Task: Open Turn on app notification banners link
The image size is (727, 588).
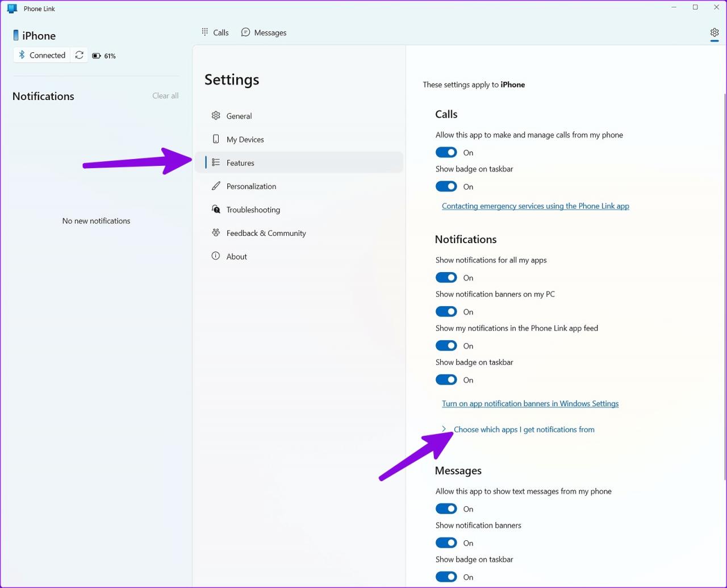Action: tap(530, 403)
